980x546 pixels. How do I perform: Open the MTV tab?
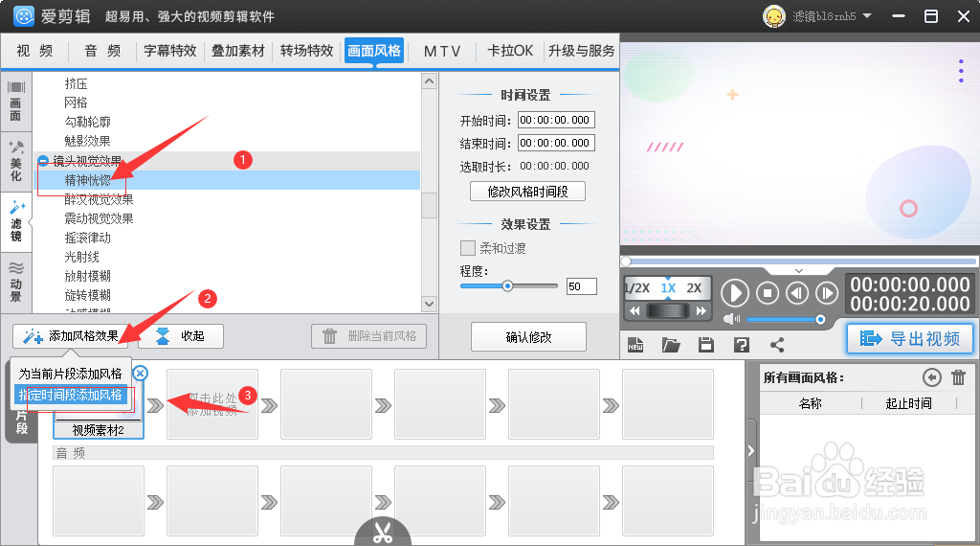coord(442,51)
